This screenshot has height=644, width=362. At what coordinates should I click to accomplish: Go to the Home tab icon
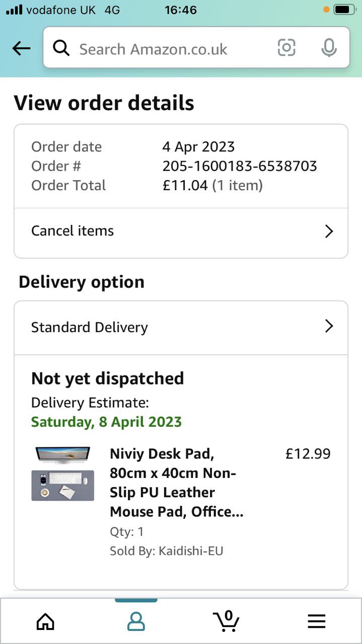coord(45,622)
